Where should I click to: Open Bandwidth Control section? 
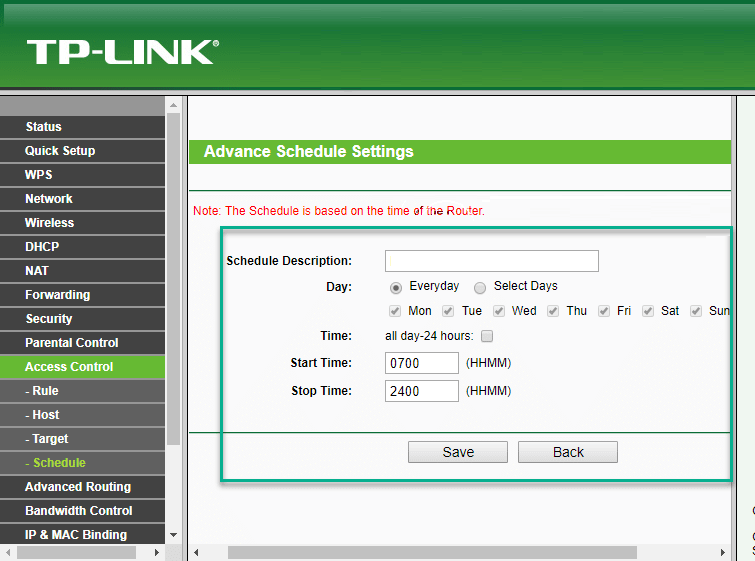pyautogui.click(x=82, y=511)
